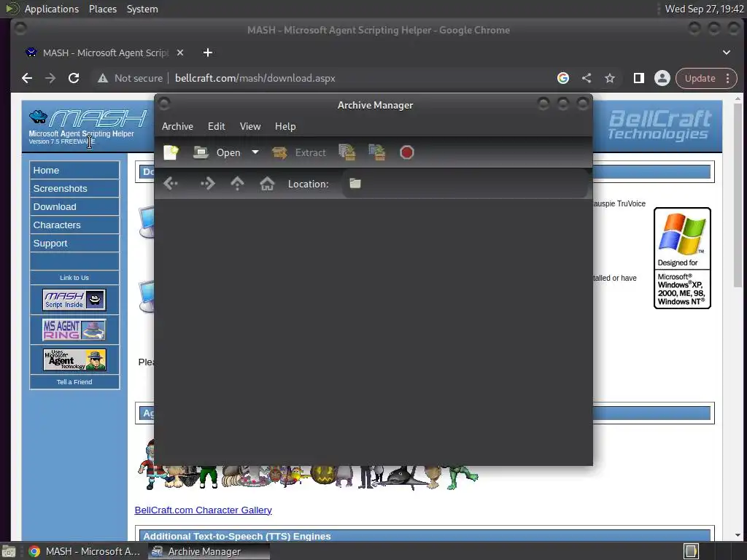
Task: Go up one level in archive
Action: point(237,183)
